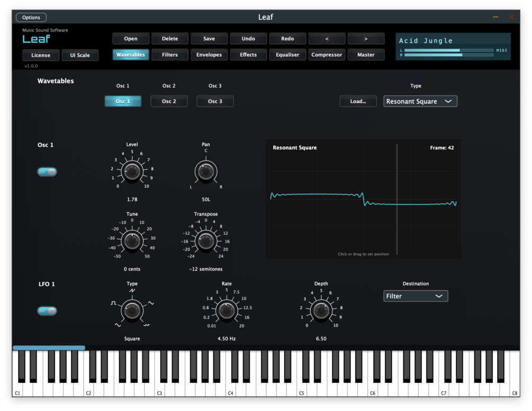Click the Osc 1 Pan knob
The height and width of the screenshot is (411, 532).
[205, 172]
